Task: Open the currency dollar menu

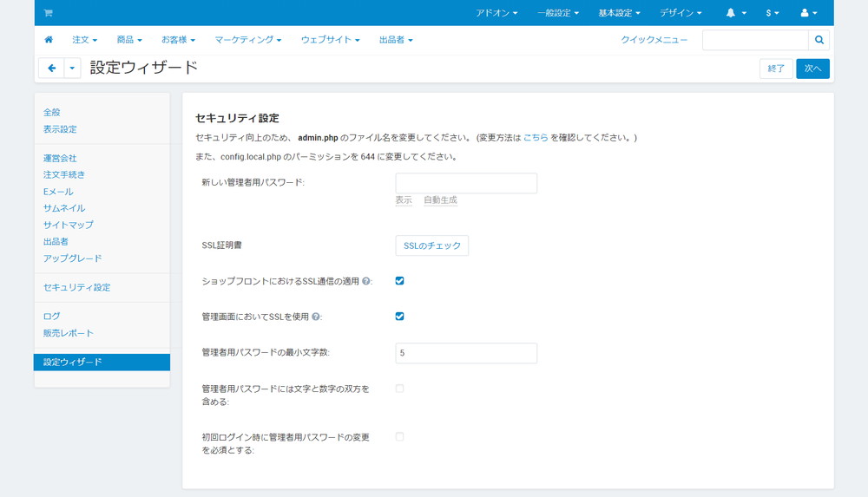Action: pos(773,13)
